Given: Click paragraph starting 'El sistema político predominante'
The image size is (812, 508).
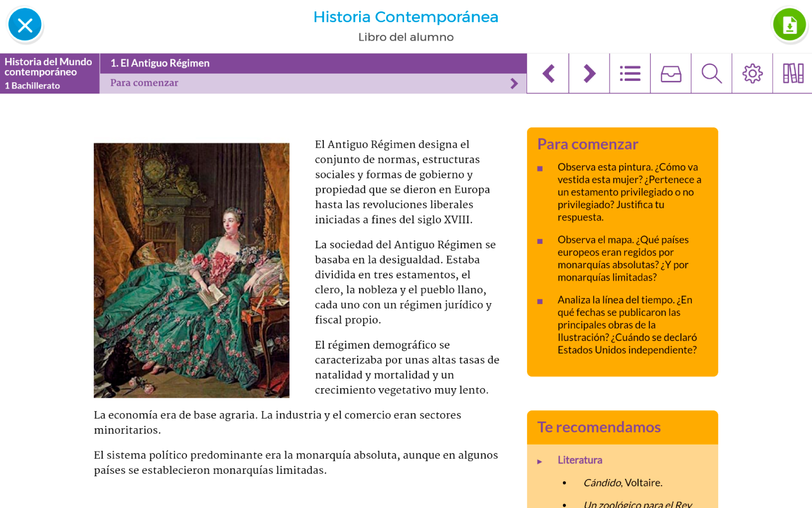Looking at the screenshot, I should 296,463.
